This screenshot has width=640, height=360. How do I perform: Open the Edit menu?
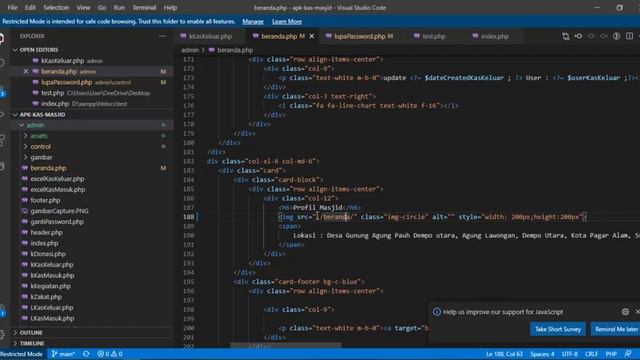point(30,7)
